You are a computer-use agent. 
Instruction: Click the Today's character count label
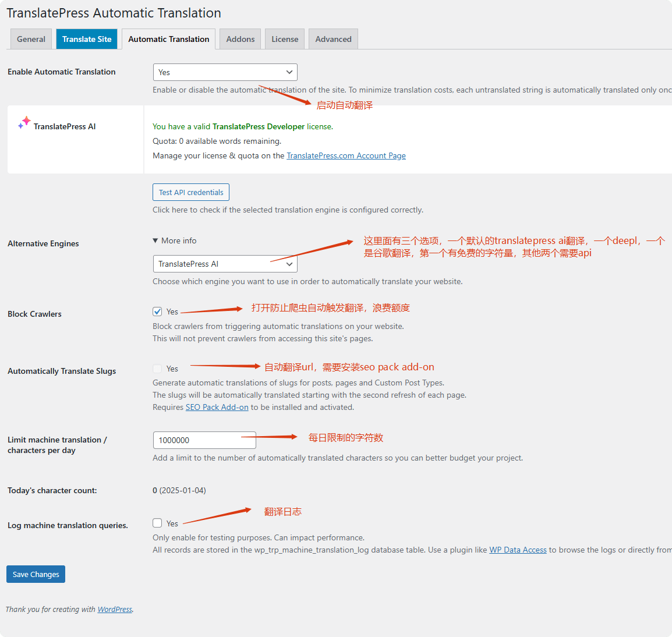coord(52,490)
